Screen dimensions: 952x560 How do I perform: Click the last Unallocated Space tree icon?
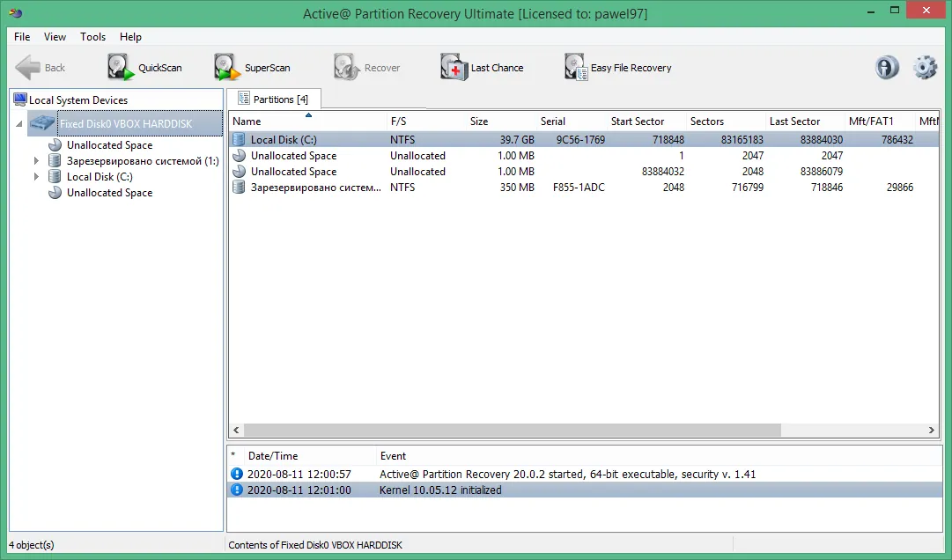click(x=55, y=192)
